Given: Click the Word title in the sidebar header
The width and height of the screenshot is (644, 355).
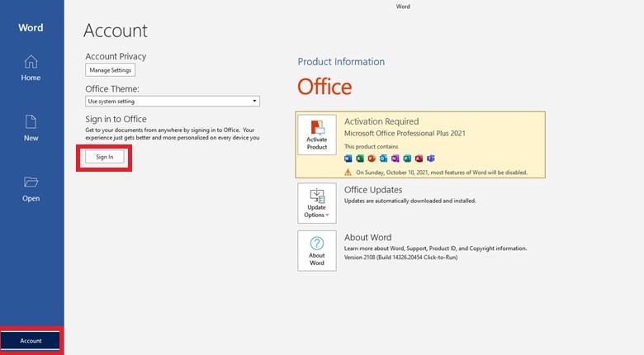Looking at the screenshot, I should point(31,27).
